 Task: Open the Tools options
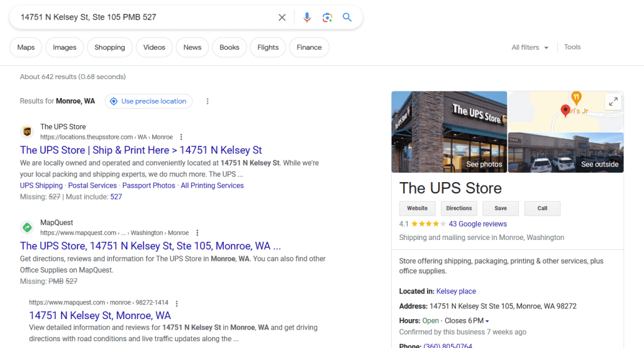tap(572, 47)
